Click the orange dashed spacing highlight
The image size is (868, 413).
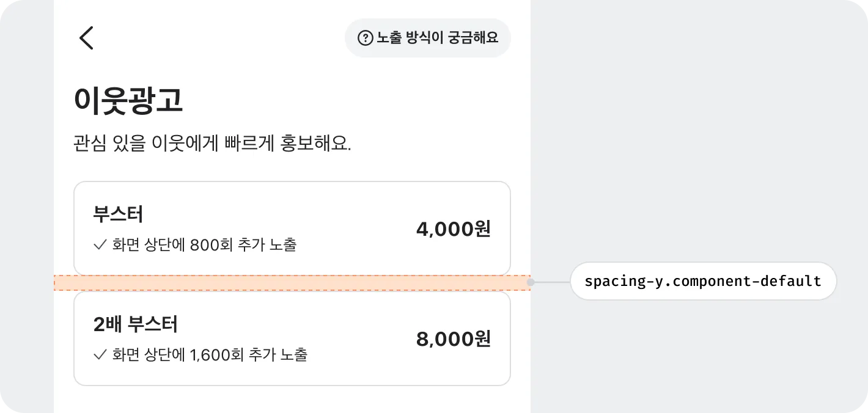click(x=292, y=283)
